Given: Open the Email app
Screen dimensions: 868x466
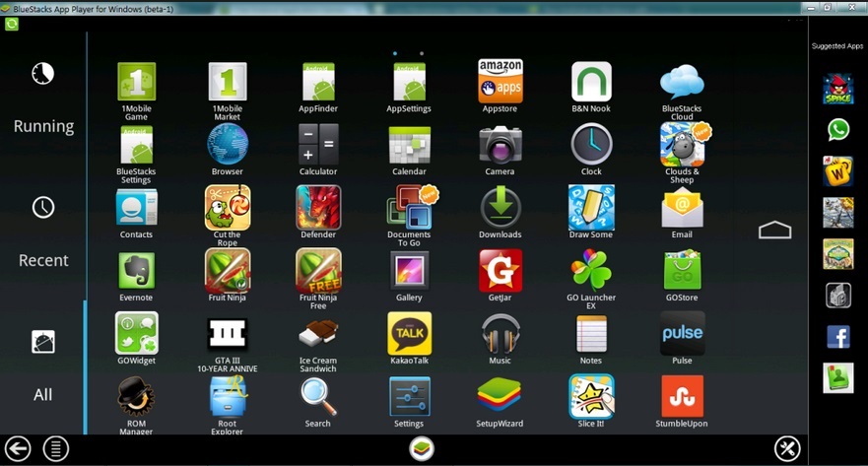Looking at the screenshot, I should 682,208.
